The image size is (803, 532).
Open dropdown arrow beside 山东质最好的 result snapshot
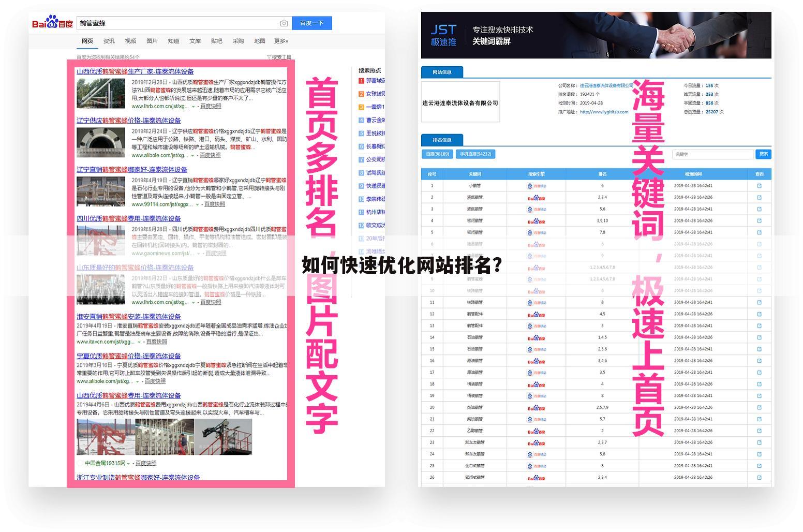pyautogui.click(x=193, y=302)
